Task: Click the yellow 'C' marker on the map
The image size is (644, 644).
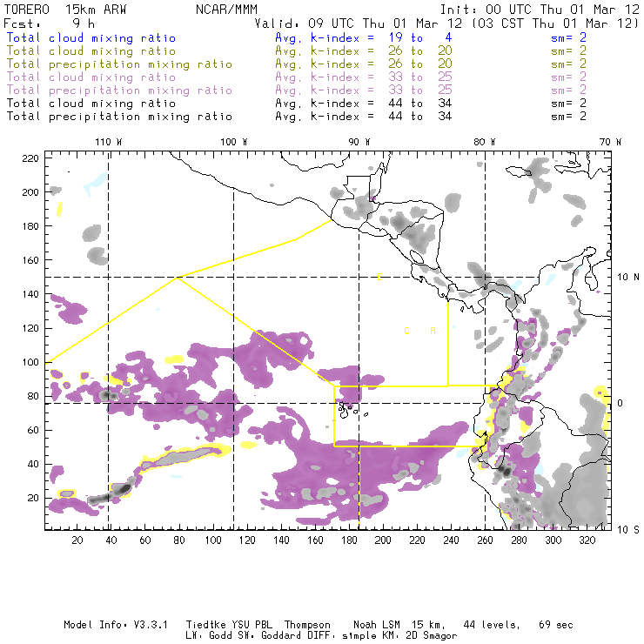Action: [406, 331]
